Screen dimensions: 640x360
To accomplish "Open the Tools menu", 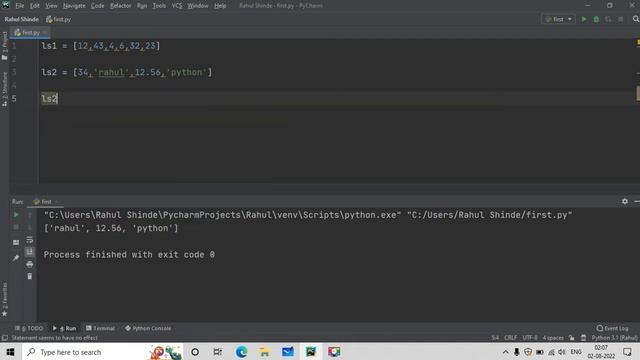I will tap(159, 6).
